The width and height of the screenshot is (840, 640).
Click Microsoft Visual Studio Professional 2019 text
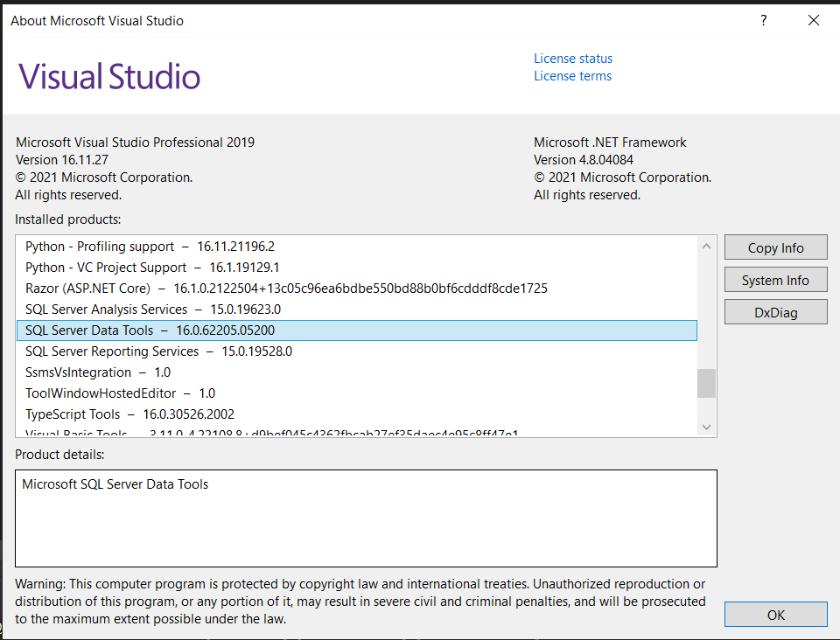tap(135, 143)
